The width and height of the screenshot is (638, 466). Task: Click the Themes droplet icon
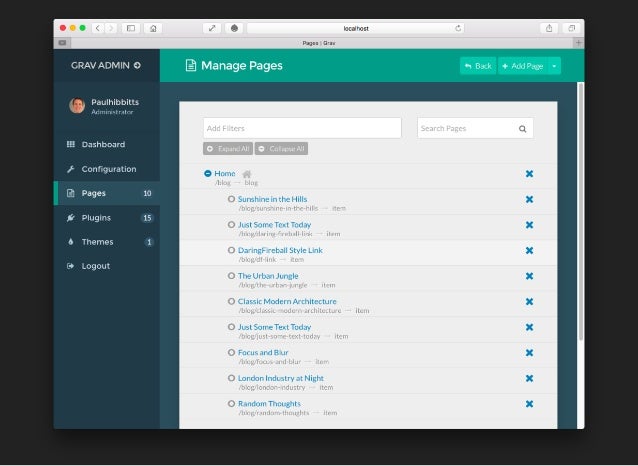tap(71, 242)
